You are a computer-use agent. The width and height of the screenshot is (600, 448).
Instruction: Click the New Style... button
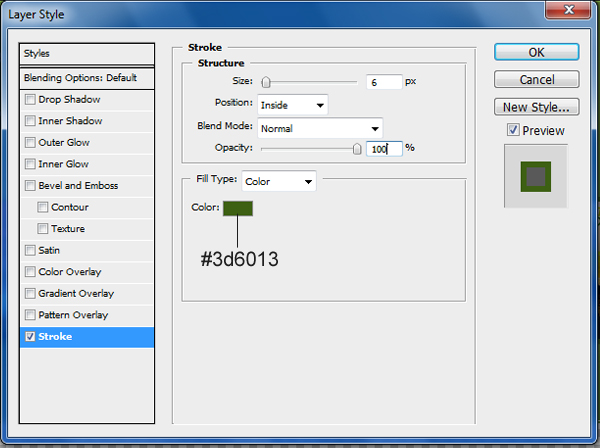[536, 107]
